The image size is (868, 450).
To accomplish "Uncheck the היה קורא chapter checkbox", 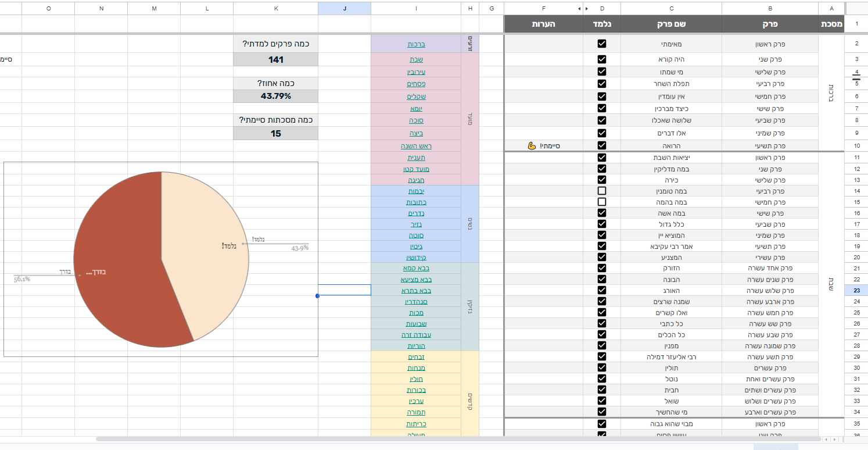I will click(602, 59).
